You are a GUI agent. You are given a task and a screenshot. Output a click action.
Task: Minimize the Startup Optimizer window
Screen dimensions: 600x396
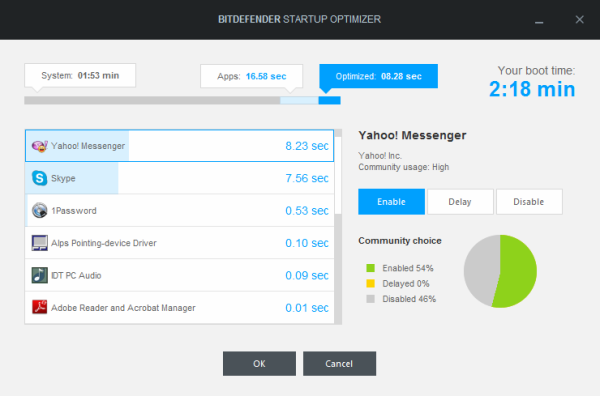(x=539, y=20)
